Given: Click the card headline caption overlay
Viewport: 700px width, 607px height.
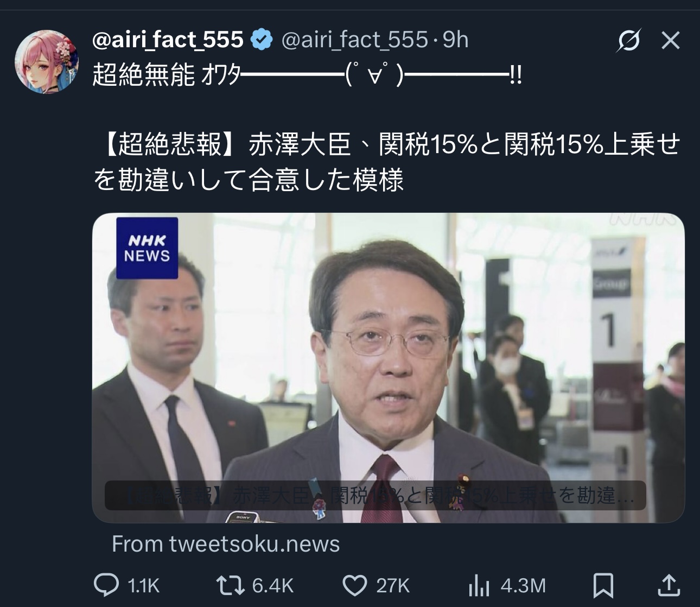Looking at the screenshot, I should pos(376,495).
